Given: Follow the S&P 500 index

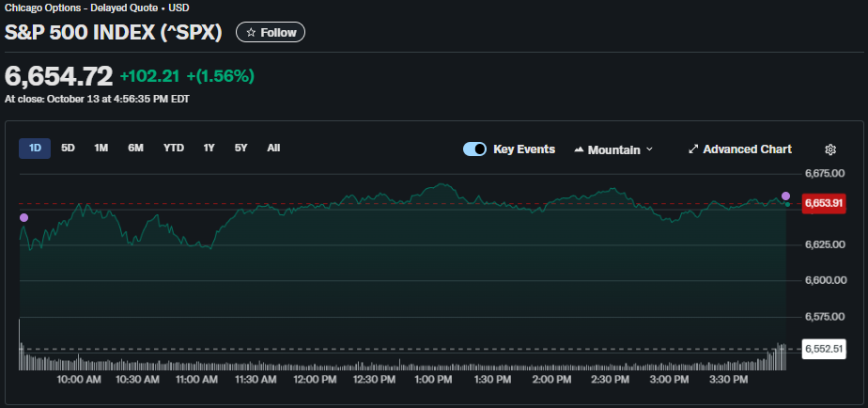Looking at the screenshot, I should tap(271, 32).
